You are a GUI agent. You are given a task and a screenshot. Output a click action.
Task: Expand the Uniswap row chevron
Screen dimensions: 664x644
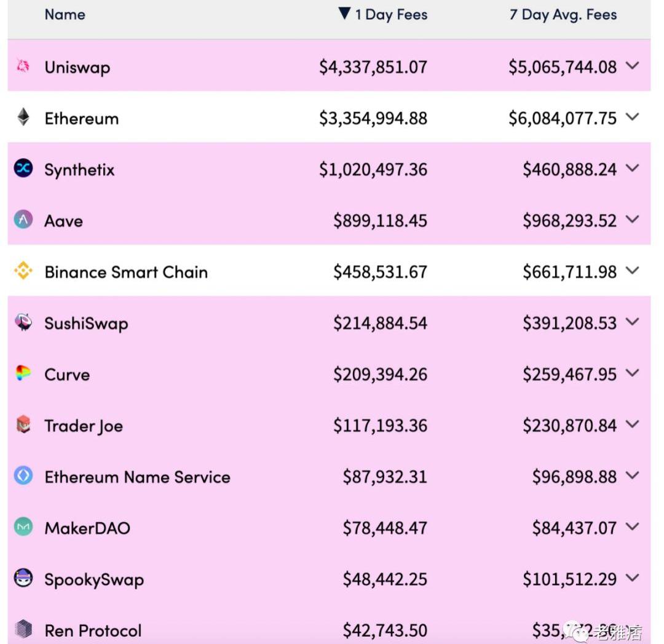633,66
